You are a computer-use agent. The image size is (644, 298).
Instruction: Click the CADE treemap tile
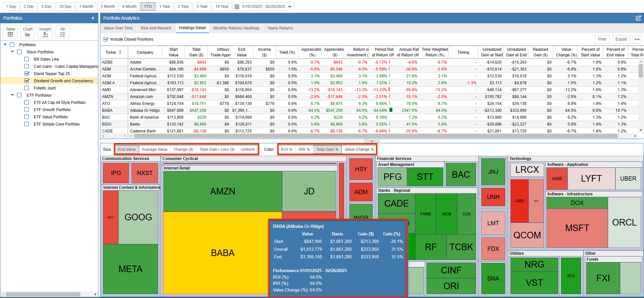tap(396, 203)
